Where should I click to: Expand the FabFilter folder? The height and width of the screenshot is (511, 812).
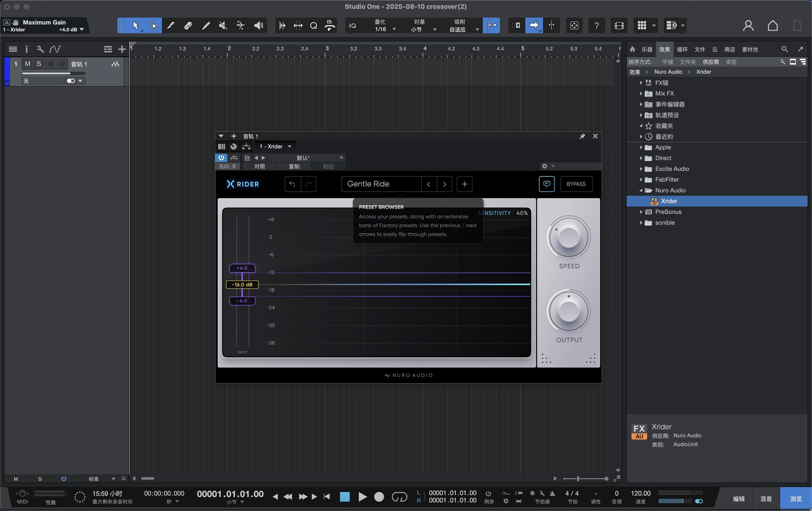[641, 180]
